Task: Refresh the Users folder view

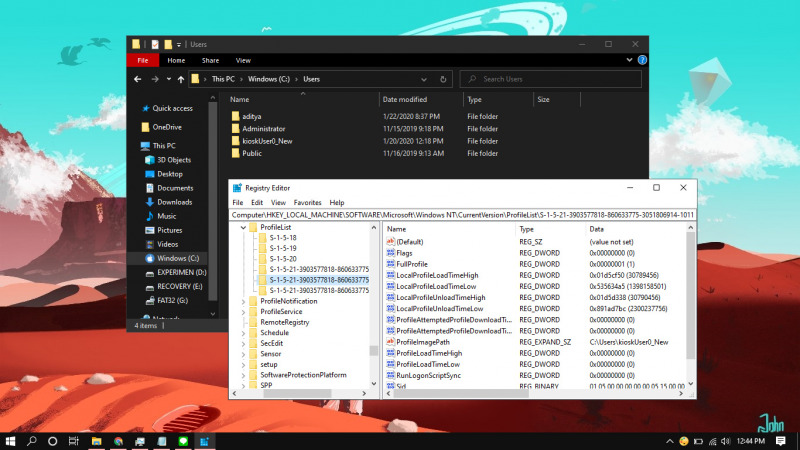Action: (x=443, y=79)
